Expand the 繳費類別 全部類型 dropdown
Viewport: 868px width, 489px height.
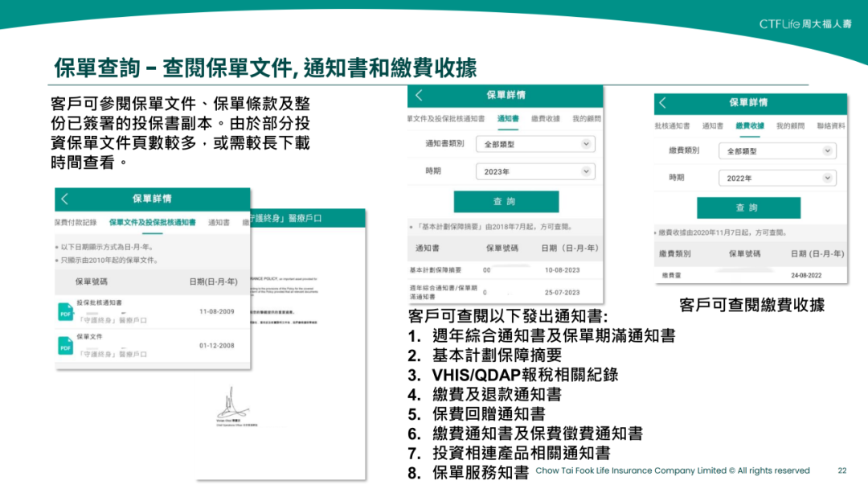click(777, 150)
